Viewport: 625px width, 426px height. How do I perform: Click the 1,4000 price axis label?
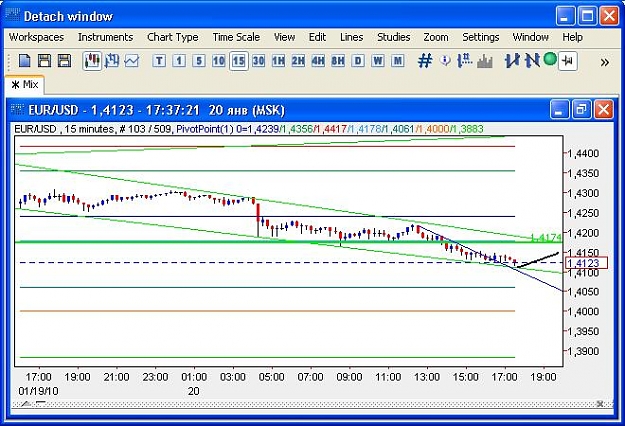(583, 312)
